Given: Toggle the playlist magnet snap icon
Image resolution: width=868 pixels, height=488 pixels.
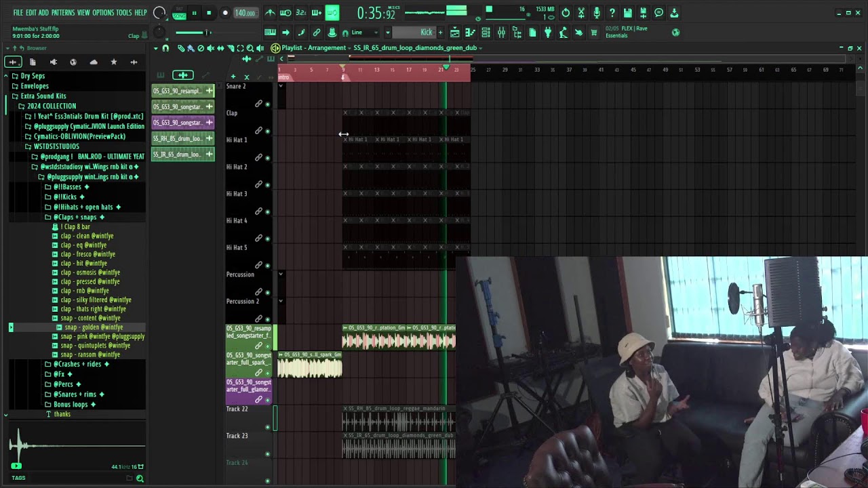Looking at the screenshot, I should [165, 48].
